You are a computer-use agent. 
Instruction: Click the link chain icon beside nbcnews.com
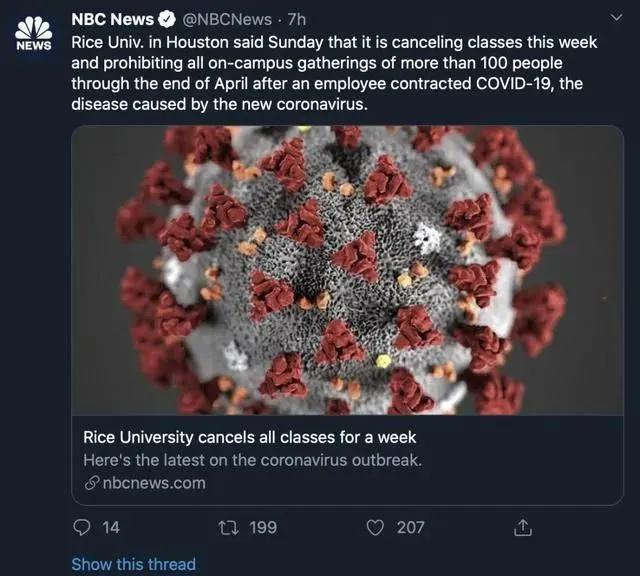(x=91, y=483)
